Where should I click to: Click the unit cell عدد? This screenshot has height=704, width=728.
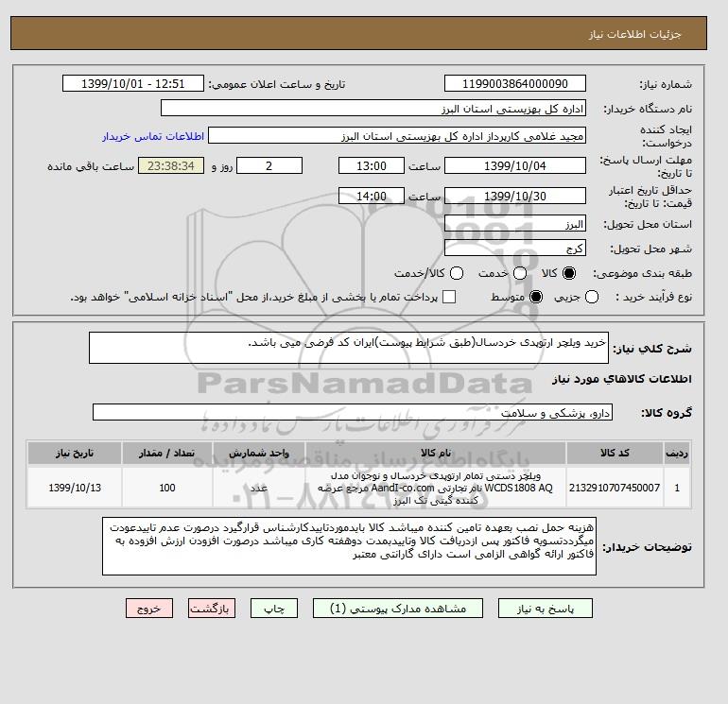pyautogui.click(x=259, y=488)
